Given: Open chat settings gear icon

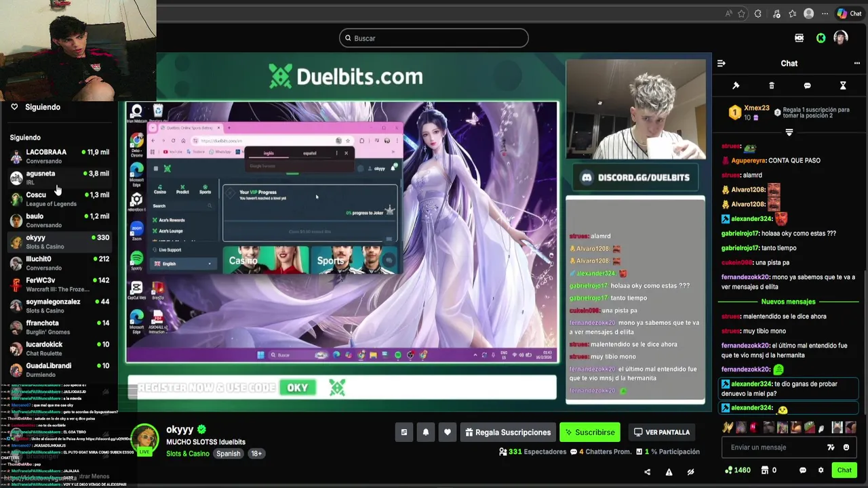Looking at the screenshot, I should coord(821,470).
